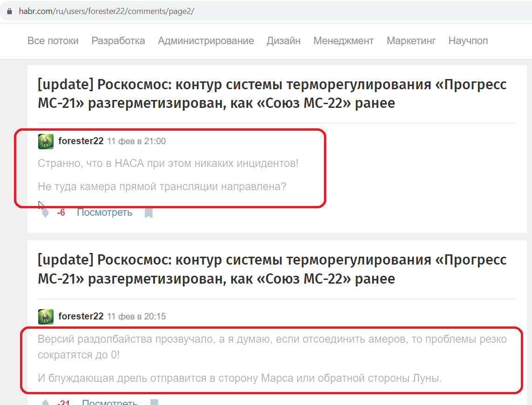Viewport: 532px width, 405px height.
Task: Click vote icon beside -6 rating
Action: pyautogui.click(x=45, y=213)
